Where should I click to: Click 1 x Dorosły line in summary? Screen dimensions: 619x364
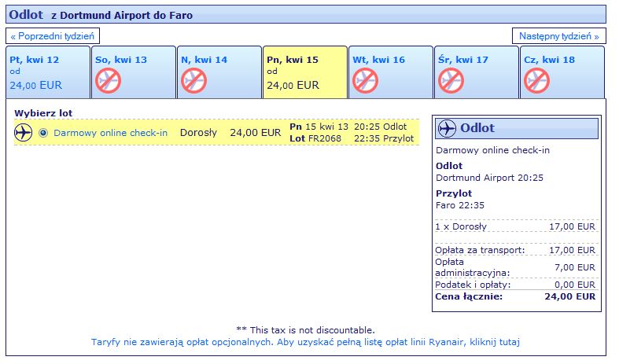pyautogui.click(x=517, y=226)
